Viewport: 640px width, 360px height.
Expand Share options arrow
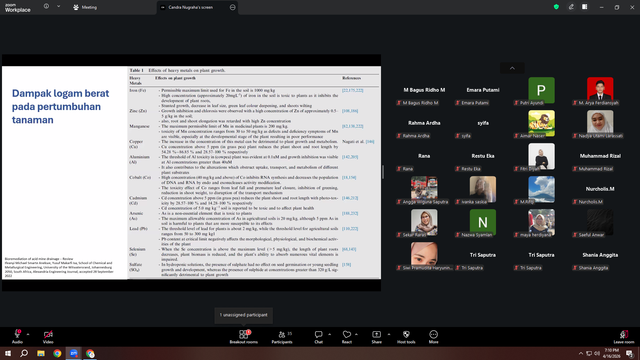click(388, 334)
